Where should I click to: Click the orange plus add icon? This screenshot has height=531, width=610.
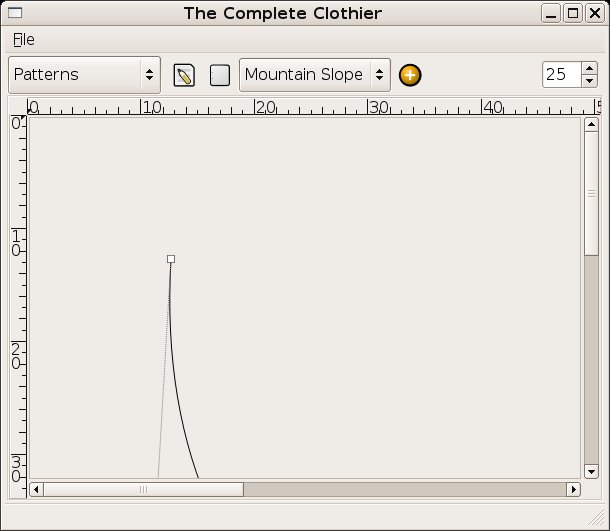pyautogui.click(x=410, y=75)
